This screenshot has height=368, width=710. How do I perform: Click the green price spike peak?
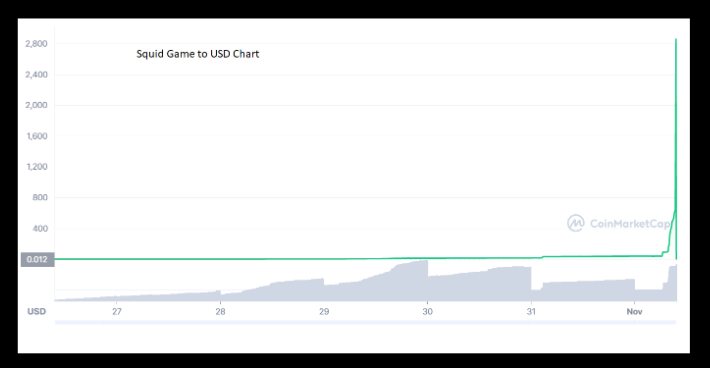[676, 40]
